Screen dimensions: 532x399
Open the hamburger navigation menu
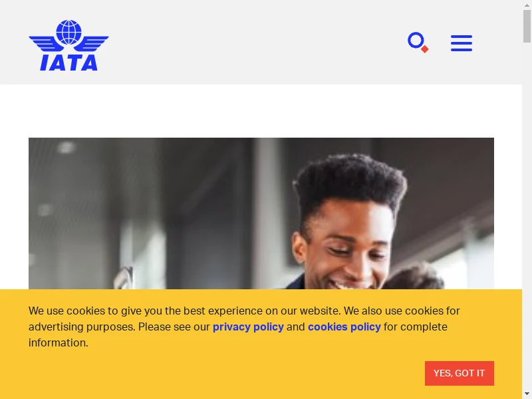[x=462, y=43]
